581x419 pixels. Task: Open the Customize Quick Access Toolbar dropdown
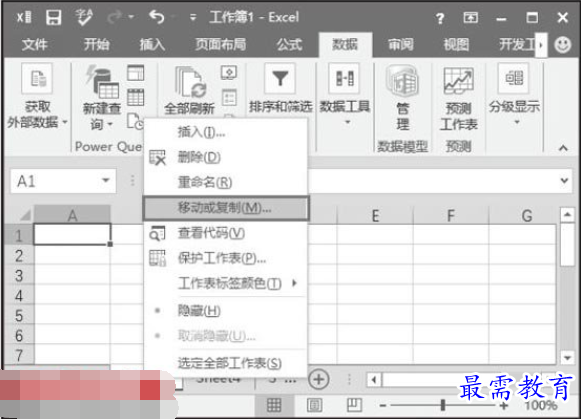(x=193, y=17)
